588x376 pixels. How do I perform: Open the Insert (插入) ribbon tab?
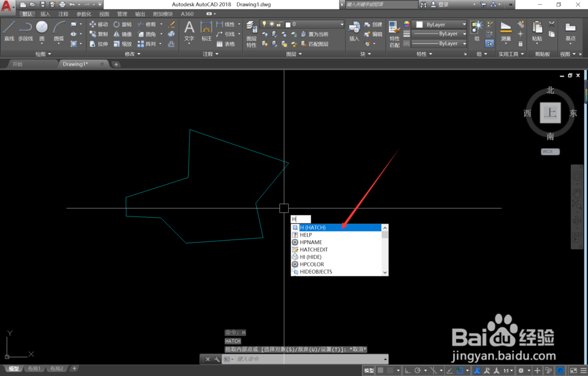point(45,14)
